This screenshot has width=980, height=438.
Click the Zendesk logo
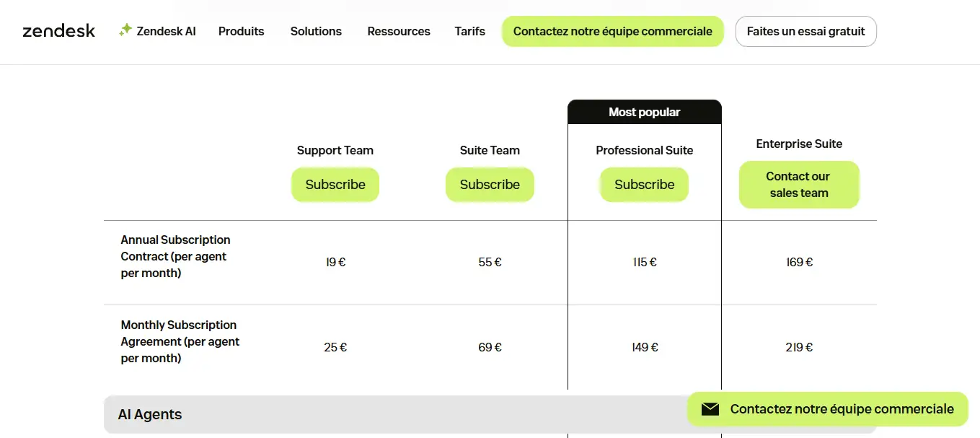pyautogui.click(x=58, y=31)
